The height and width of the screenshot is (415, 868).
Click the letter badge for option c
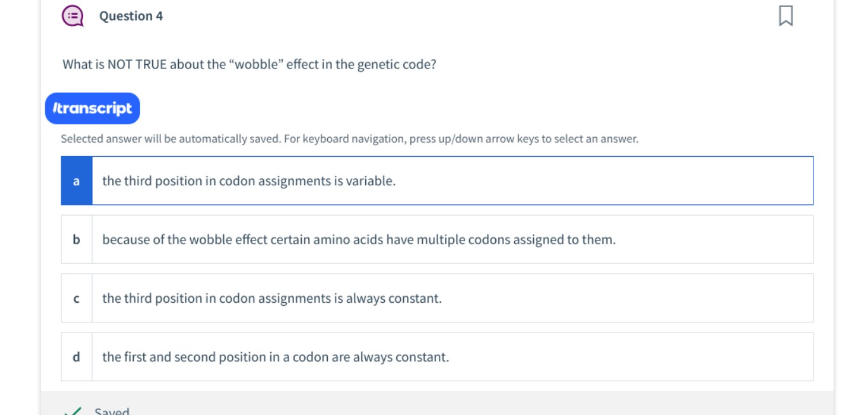76,298
